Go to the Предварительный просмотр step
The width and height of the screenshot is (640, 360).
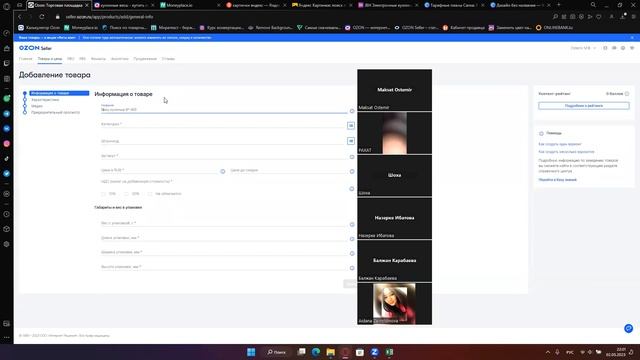(x=56, y=112)
